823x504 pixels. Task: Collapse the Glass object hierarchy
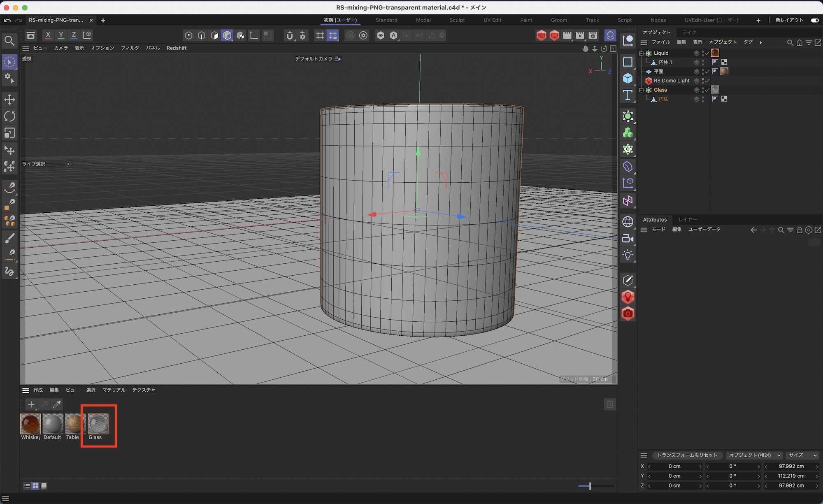(641, 90)
